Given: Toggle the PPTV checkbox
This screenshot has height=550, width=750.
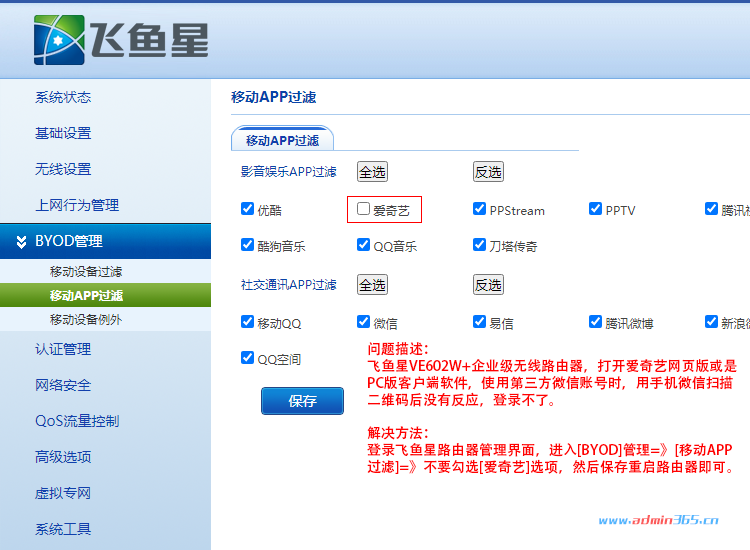Looking at the screenshot, I should pos(595,209).
